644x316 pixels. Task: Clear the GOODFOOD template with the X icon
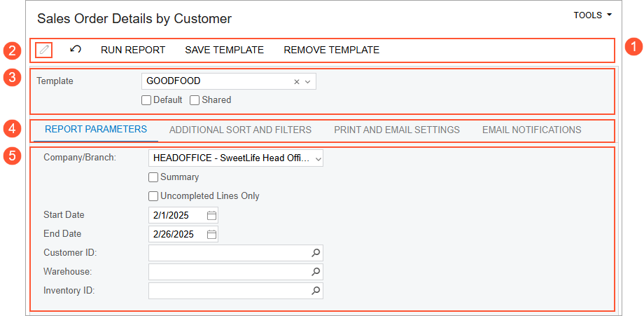[297, 81]
